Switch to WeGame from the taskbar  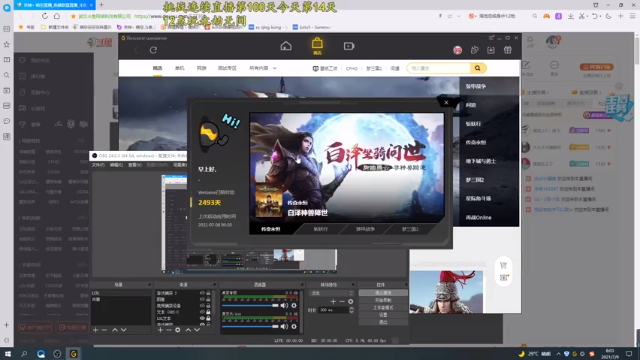pyautogui.click(x=73, y=353)
